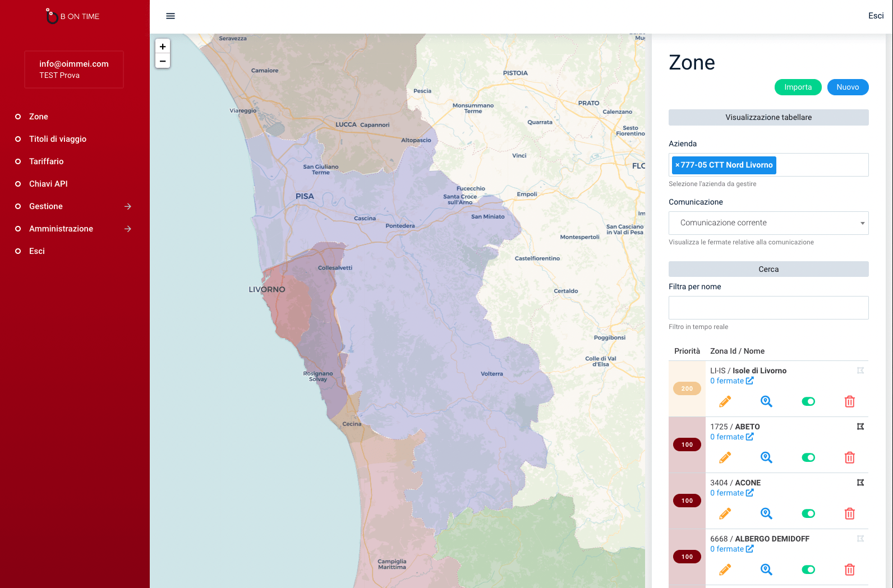The height and width of the screenshot is (588, 893).
Task: Click the PISA label on map
Action: click(x=305, y=196)
